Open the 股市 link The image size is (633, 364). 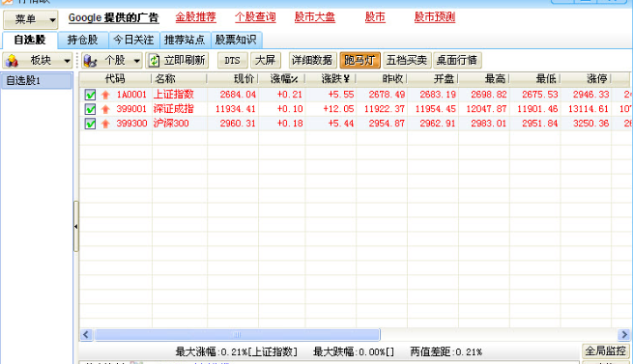(x=375, y=17)
